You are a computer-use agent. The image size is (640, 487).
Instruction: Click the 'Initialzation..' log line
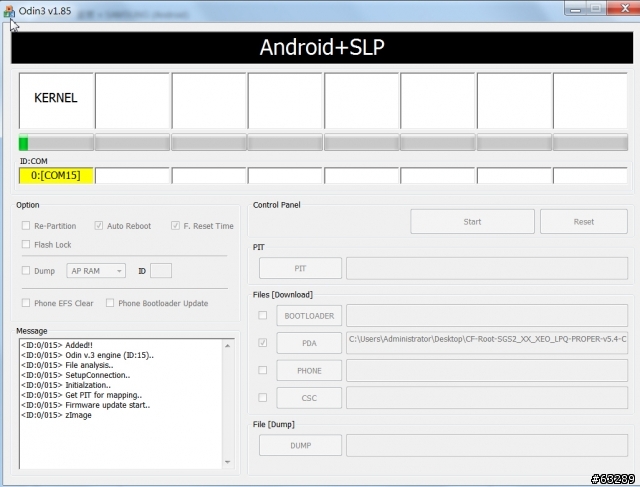point(66,385)
